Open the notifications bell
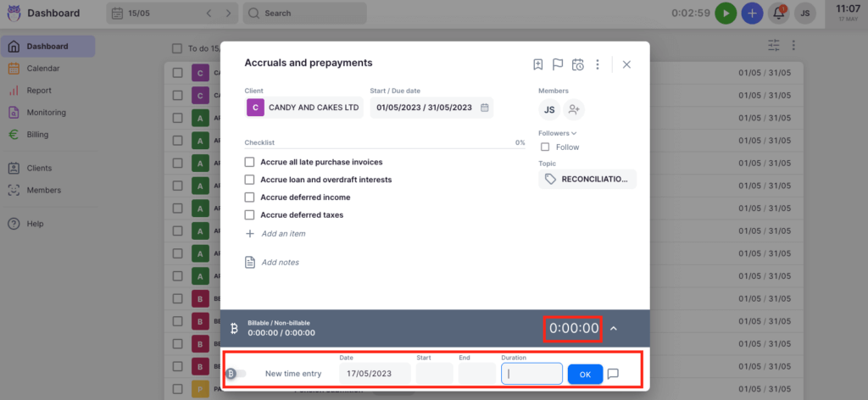This screenshot has width=868, height=400. pyautogui.click(x=777, y=14)
